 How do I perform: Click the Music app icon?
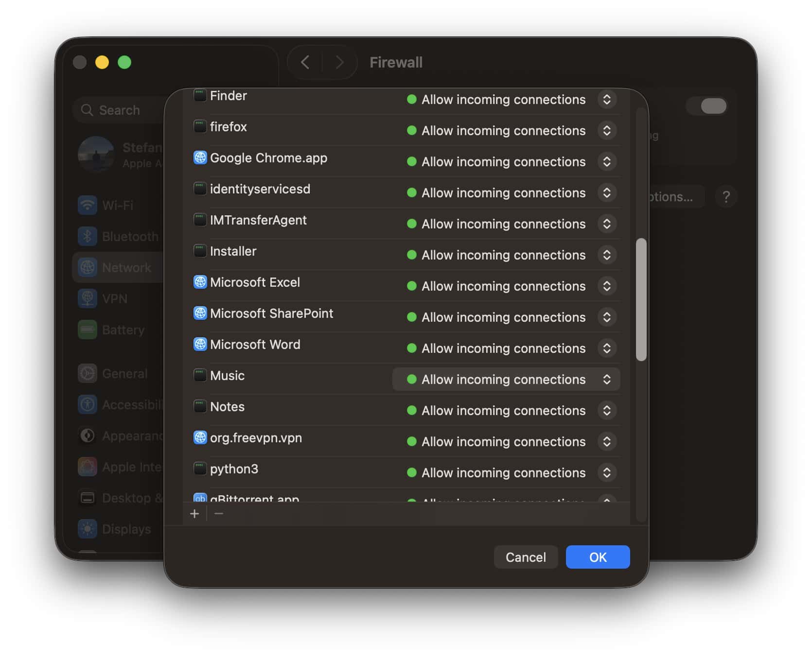tap(200, 375)
